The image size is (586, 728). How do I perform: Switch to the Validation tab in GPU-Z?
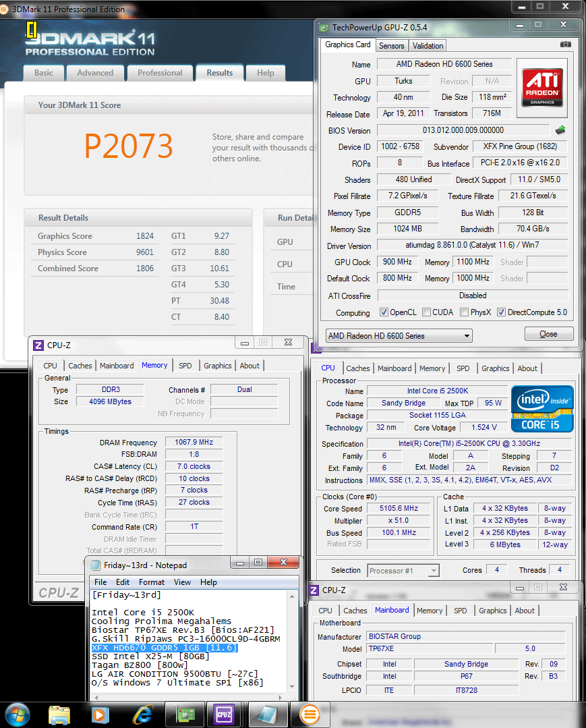[428, 45]
